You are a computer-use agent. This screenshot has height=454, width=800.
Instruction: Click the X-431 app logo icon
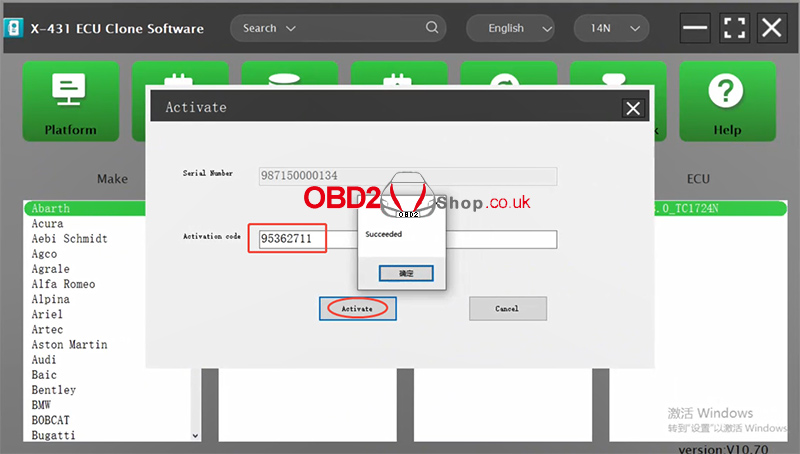(13, 28)
